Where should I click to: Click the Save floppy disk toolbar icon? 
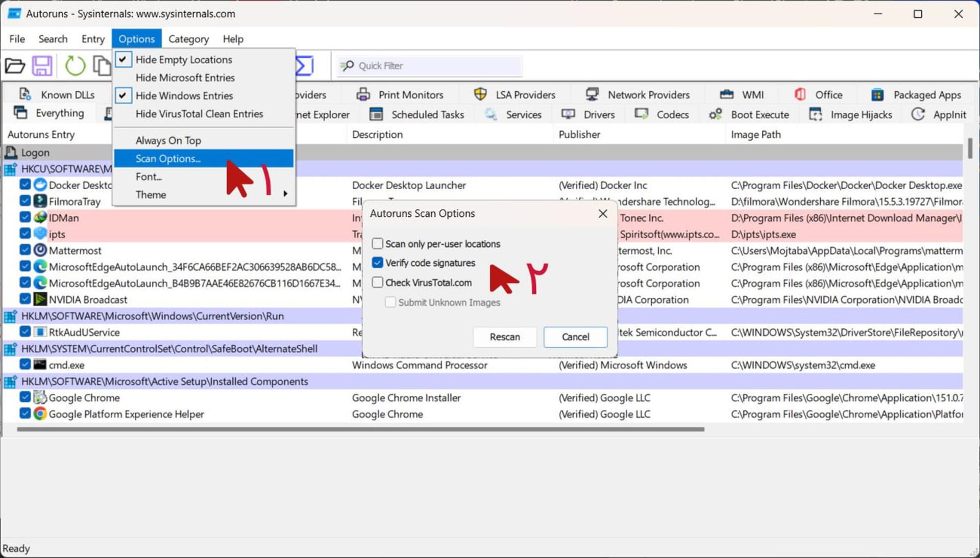point(42,66)
